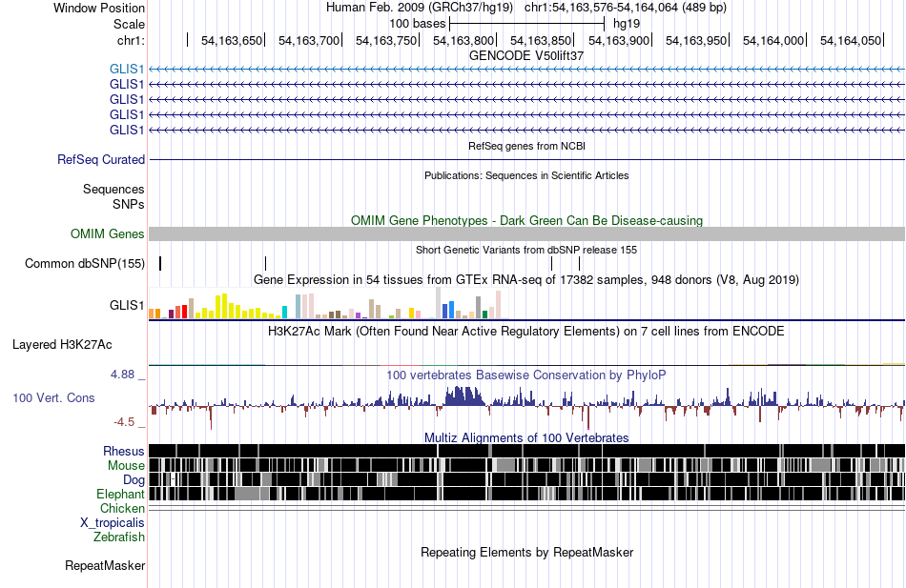Click the chr1: ruler label
Viewport: 906px width, 588px height.
(131, 40)
